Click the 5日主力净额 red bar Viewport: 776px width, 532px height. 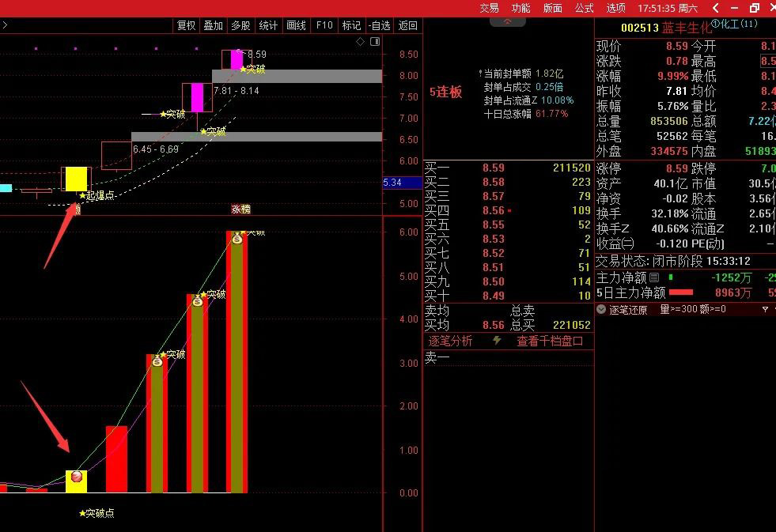681,292
